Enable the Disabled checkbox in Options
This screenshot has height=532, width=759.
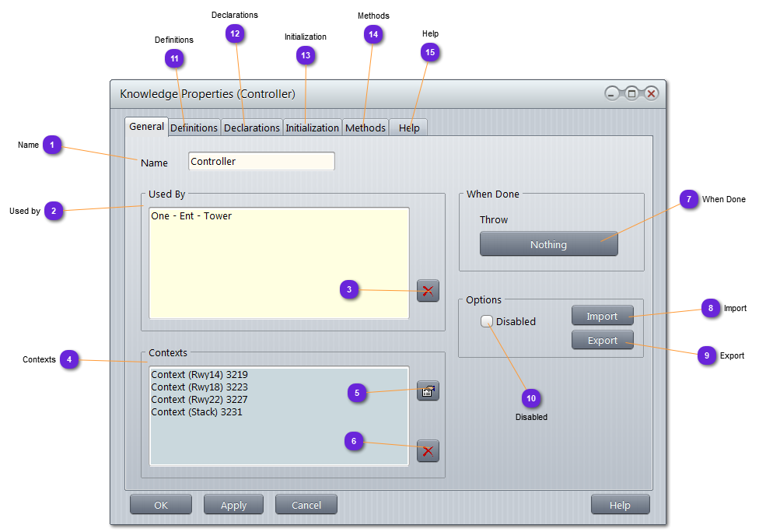pos(488,321)
